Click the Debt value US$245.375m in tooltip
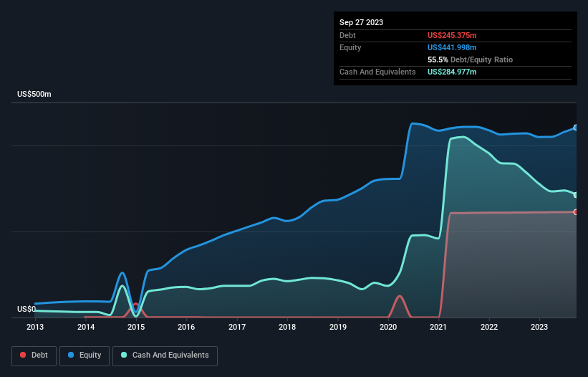The image size is (588, 377). (x=452, y=35)
